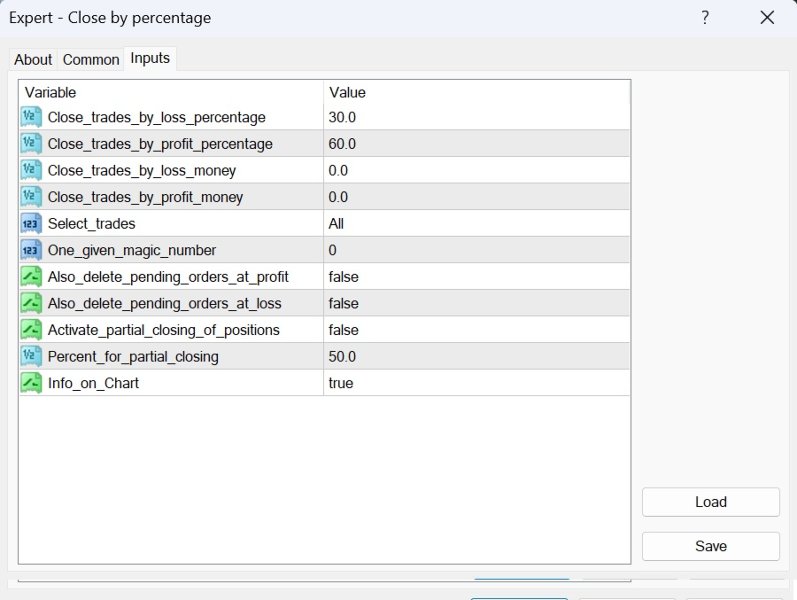Click the question mark help button
Screen dimensions: 797x600
pos(705,18)
